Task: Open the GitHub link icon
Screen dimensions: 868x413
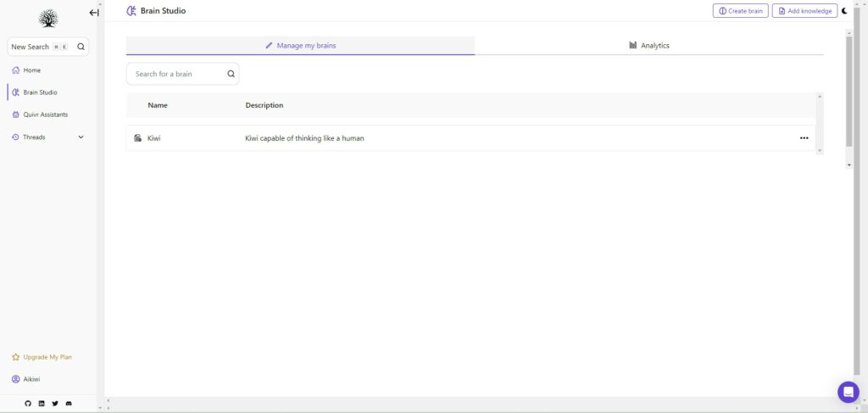Action: (x=28, y=403)
